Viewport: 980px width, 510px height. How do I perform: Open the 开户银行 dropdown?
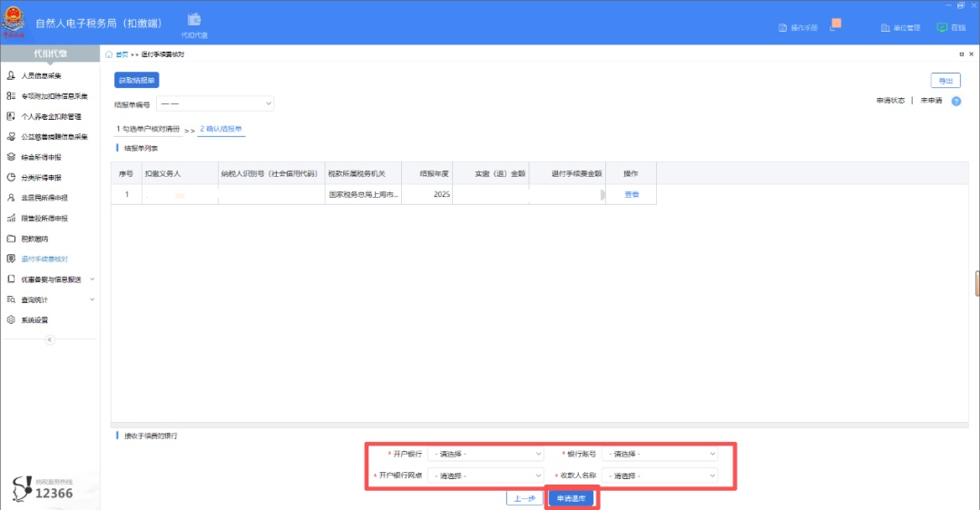click(x=485, y=454)
